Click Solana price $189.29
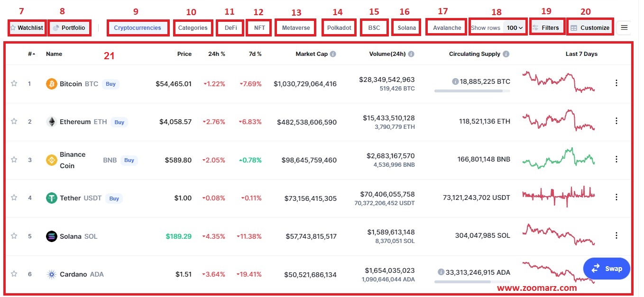644x297 pixels. click(x=179, y=236)
